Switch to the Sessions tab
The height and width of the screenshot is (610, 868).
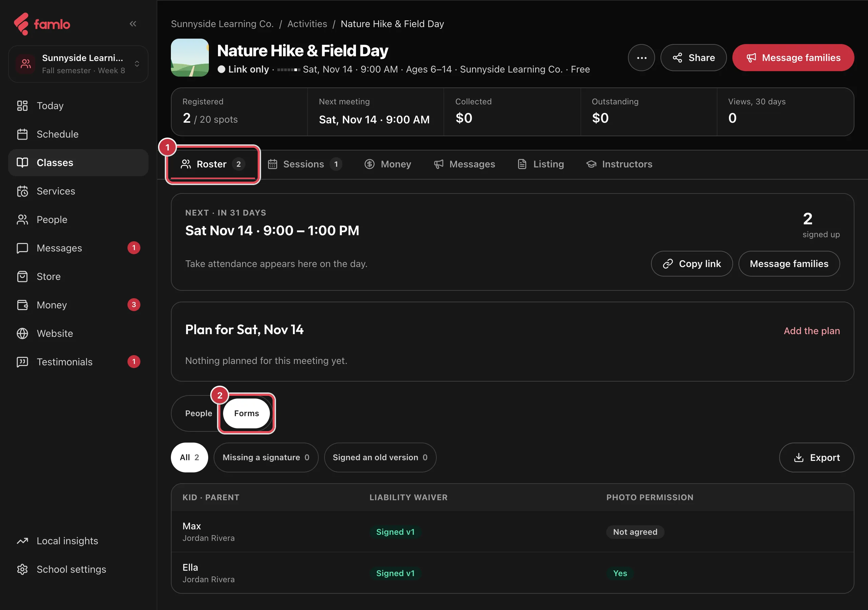305,164
